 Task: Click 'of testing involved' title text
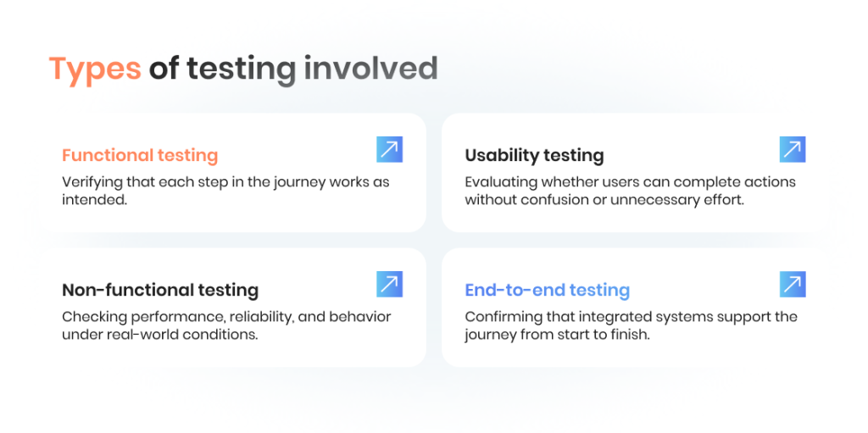[x=293, y=69]
